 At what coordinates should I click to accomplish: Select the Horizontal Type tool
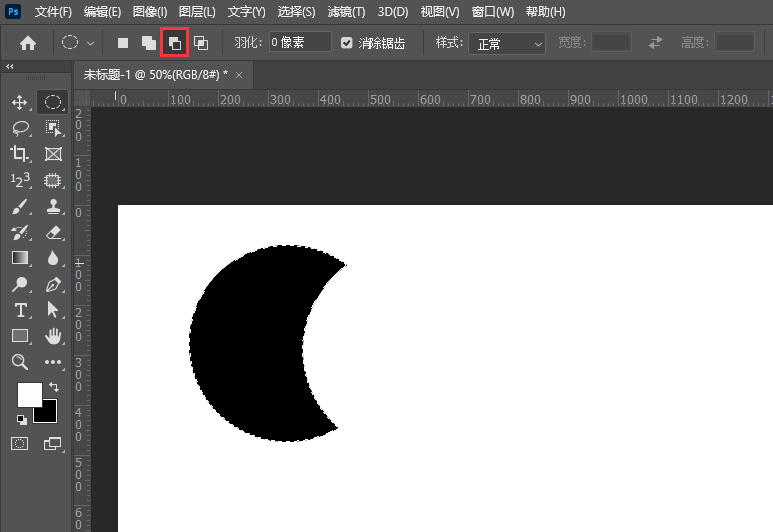[19, 310]
